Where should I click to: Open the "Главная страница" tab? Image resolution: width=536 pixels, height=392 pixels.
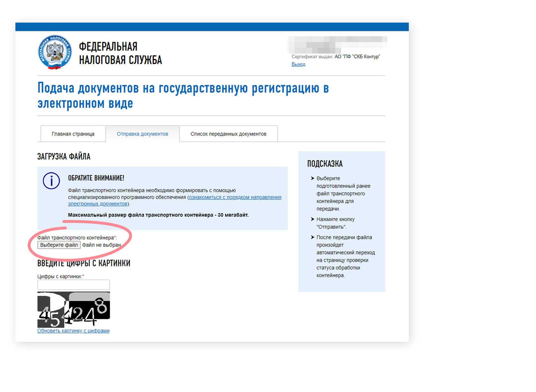pyautogui.click(x=73, y=134)
